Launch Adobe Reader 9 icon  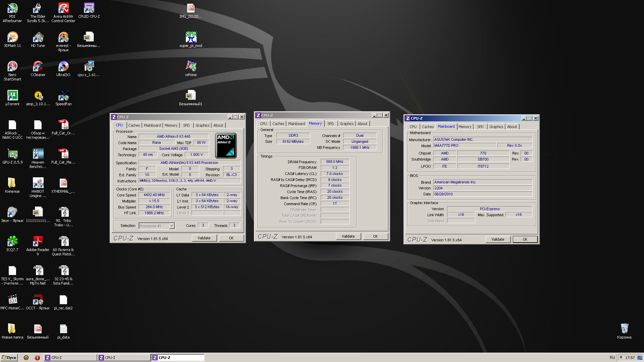click(38, 246)
